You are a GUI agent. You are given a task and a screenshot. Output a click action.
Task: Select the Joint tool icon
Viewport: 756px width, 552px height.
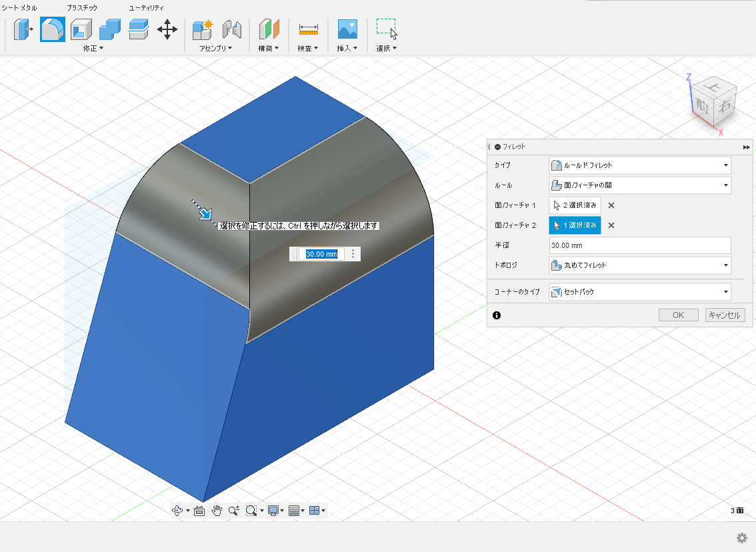(232, 29)
